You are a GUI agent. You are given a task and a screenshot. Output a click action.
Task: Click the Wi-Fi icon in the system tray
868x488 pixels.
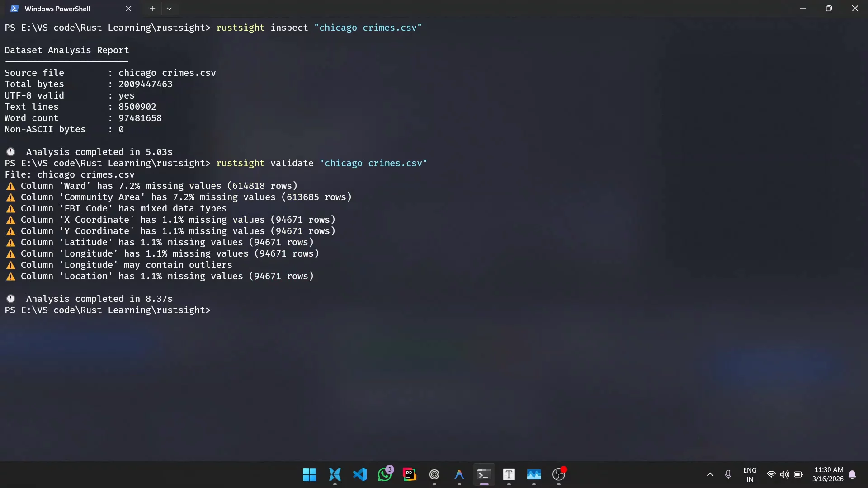click(x=772, y=474)
